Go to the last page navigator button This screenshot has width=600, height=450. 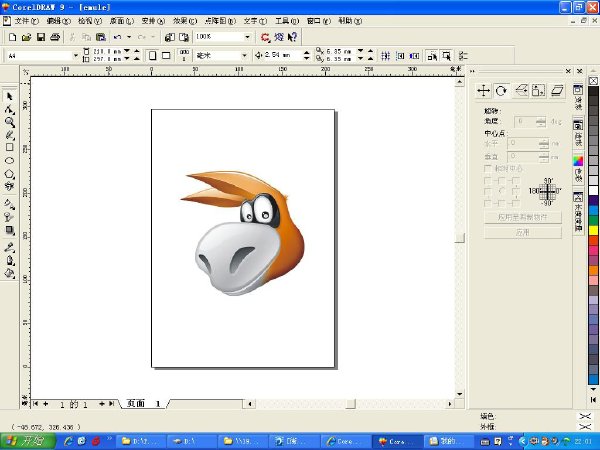[111, 404]
